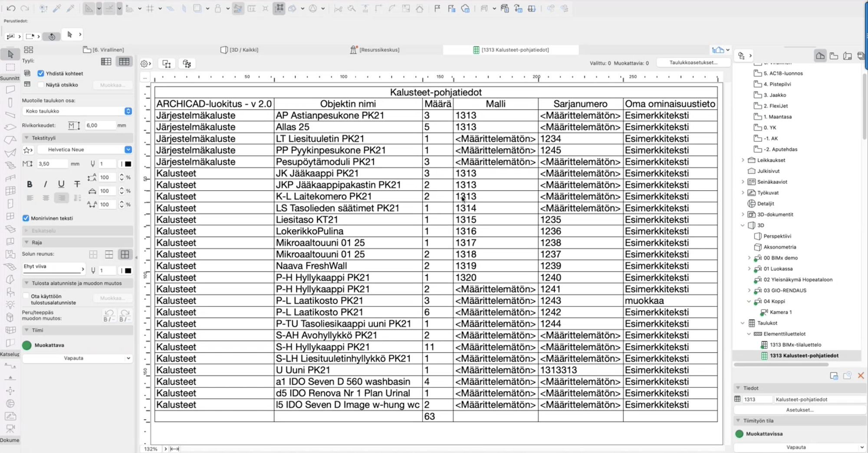Select the Stair tool in the toolbox
The image size is (868, 453).
tap(10, 165)
